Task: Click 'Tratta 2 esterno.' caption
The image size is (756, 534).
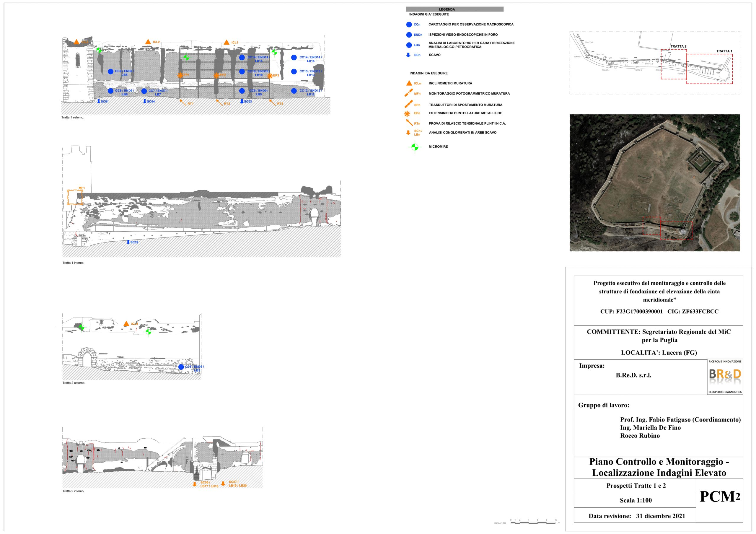Action: click(74, 383)
